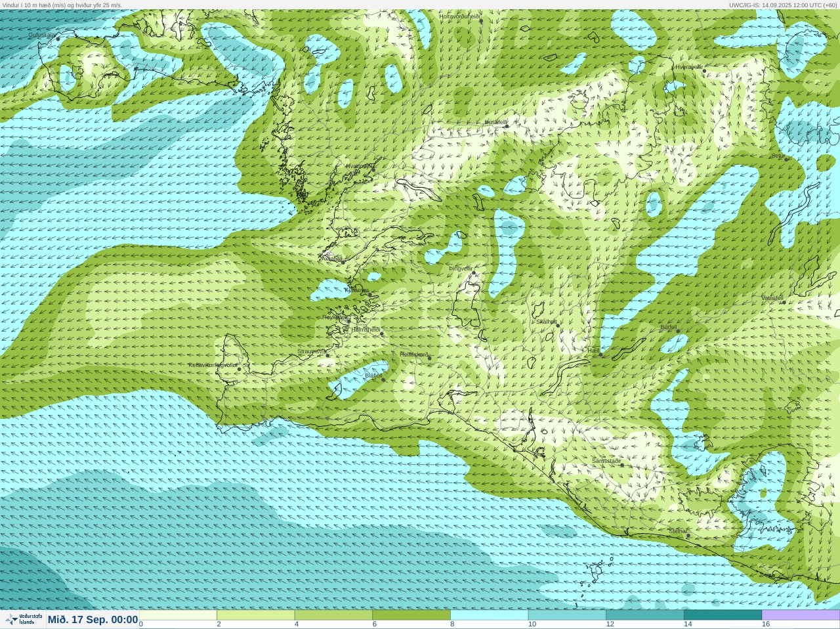Click the Steinar station label
Screen dimensions: 840x629
click(678, 531)
